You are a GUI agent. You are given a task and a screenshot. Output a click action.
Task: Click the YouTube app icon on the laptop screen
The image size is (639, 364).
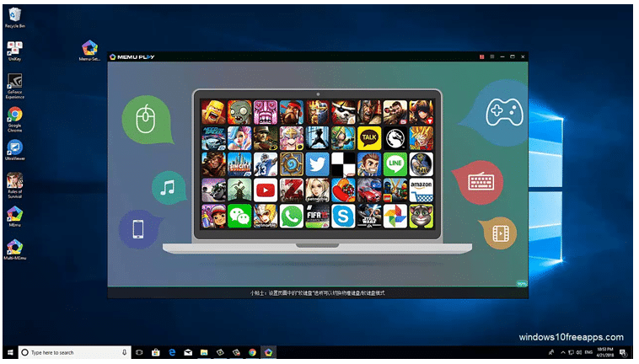click(266, 190)
